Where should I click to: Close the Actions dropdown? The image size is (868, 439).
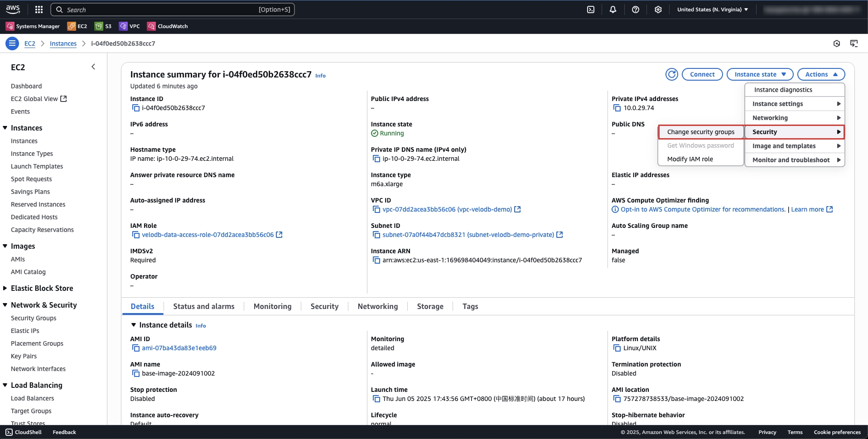821,74
